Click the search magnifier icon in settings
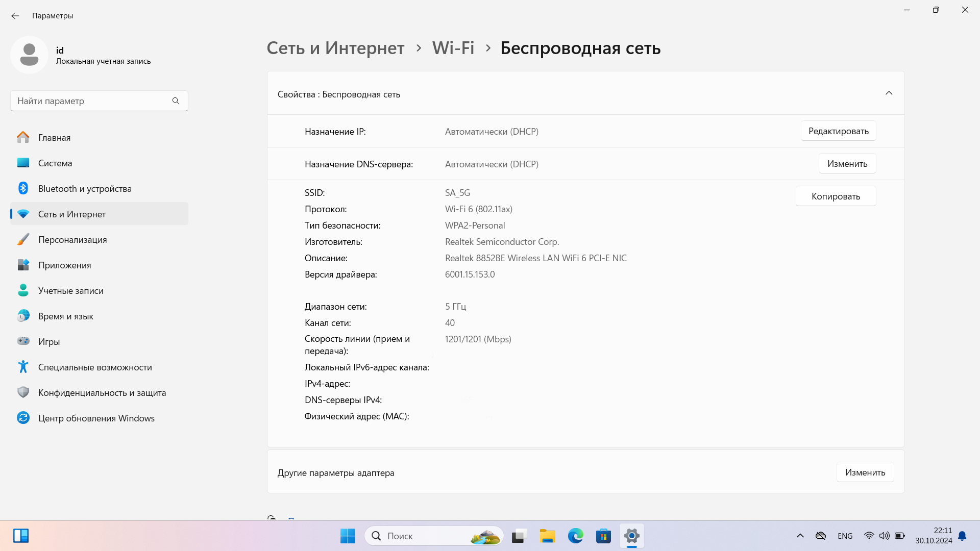The height and width of the screenshot is (551, 980). click(176, 101)
